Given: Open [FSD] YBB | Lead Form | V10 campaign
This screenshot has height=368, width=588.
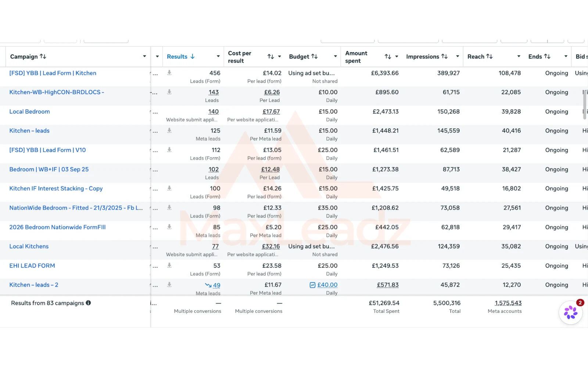Looking at the screenshot, I should click(x=47, y=150).
